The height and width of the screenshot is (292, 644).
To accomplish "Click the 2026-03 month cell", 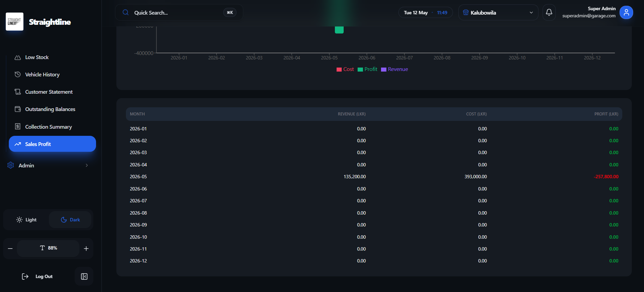I will 138,152.
